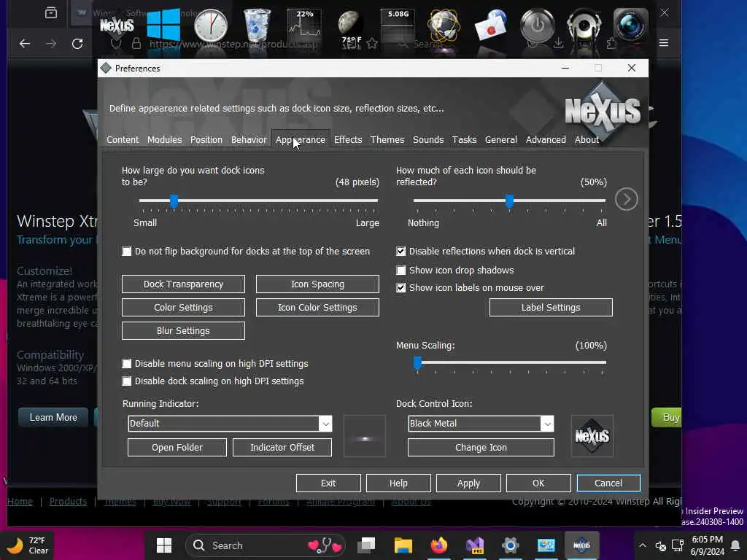This screenshot has width=747, height=560.
Task: Click the NeXuS logo icon in dock
Action: 117,25
